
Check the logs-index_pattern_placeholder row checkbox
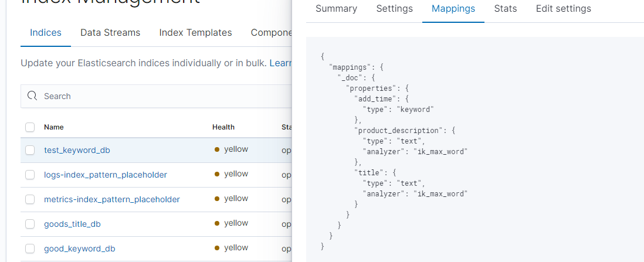coord(30,175)
